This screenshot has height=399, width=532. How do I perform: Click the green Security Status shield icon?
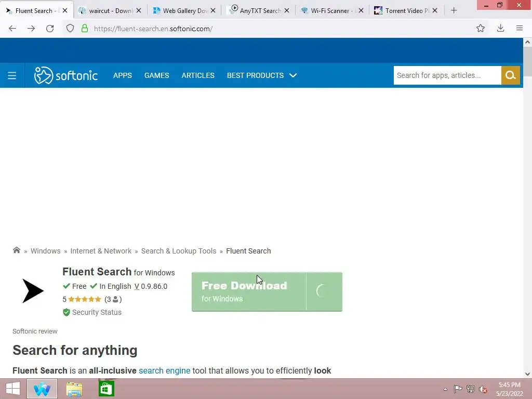click(66, 312)
